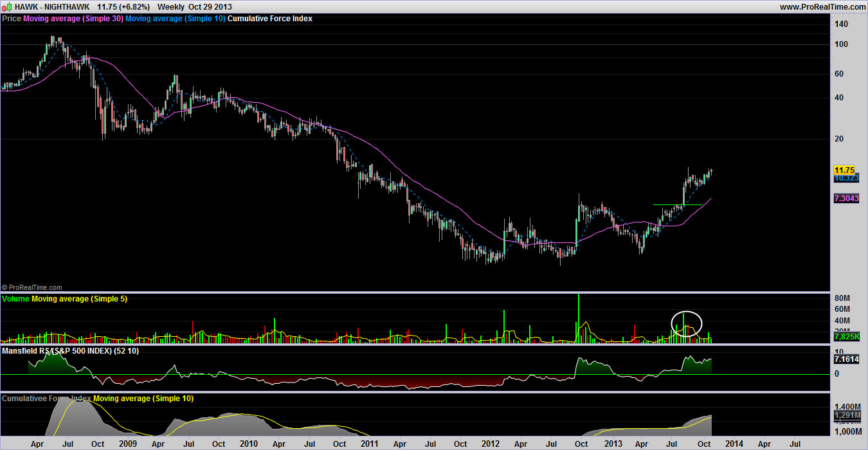Click the candlestick icon beside HAWK title
The height and width of the screenshot is (450, 868).
[6, 6]
